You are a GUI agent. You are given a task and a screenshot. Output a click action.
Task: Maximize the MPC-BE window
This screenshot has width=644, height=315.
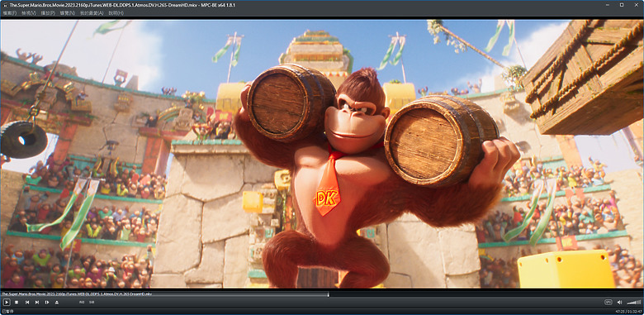(x=622, y=5)
